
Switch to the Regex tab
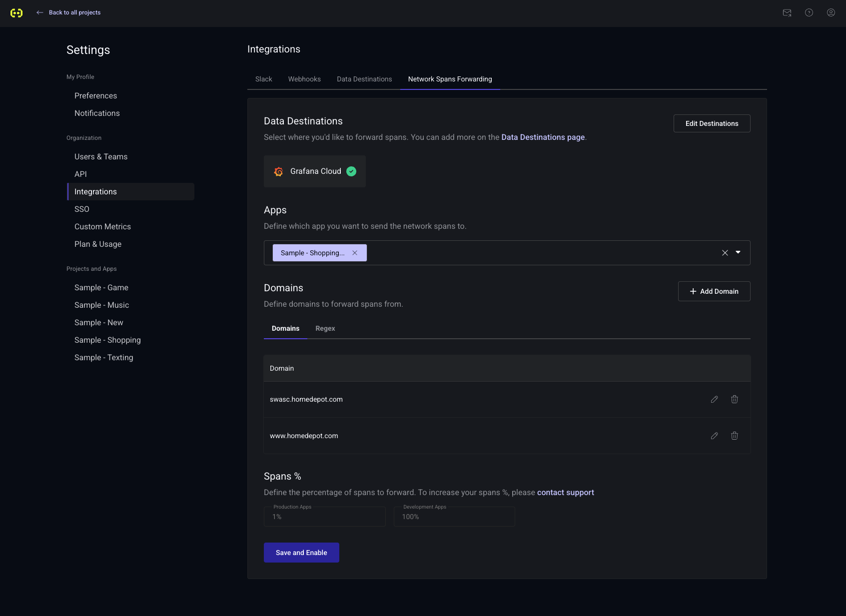pos(325,329)
